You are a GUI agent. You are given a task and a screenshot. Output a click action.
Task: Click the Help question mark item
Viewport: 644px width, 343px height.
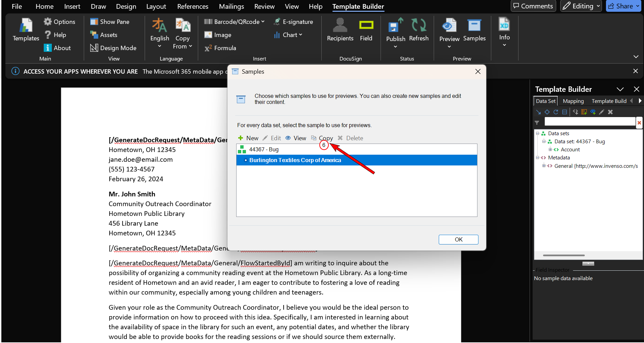point(55,35)
